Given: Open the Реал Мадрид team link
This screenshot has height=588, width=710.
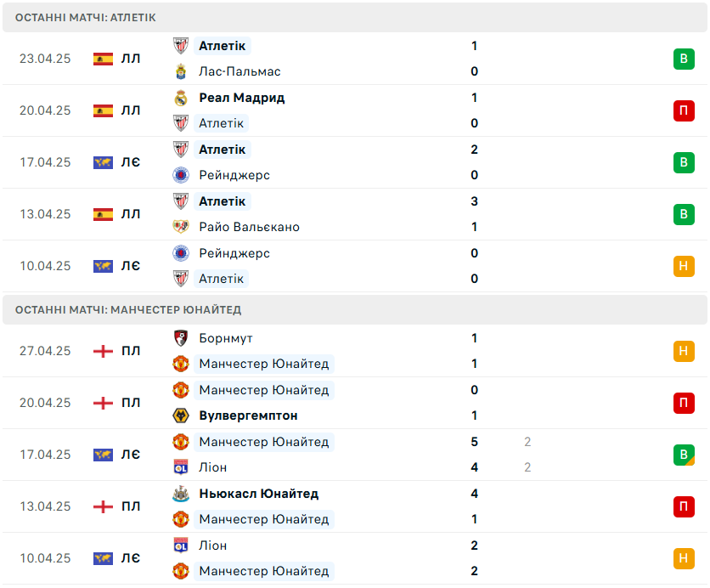Looking at the screenshot, I should (x=242, y=98).
